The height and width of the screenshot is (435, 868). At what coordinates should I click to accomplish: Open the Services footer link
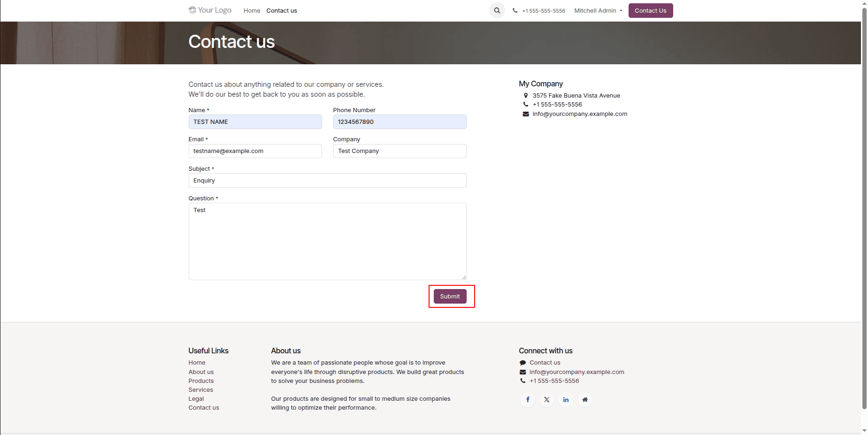(200, 390)
